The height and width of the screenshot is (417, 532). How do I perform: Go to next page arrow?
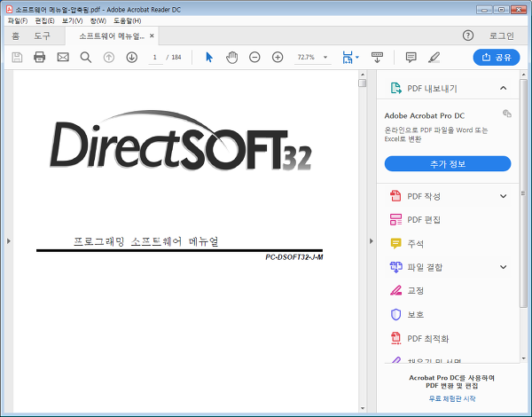pyautogui.click(x=131, y=57)
